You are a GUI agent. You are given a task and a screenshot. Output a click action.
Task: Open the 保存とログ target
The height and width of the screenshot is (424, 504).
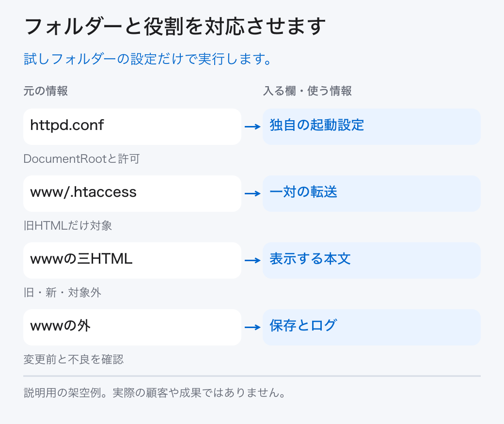pyautogui.click(x=372, y=327)
